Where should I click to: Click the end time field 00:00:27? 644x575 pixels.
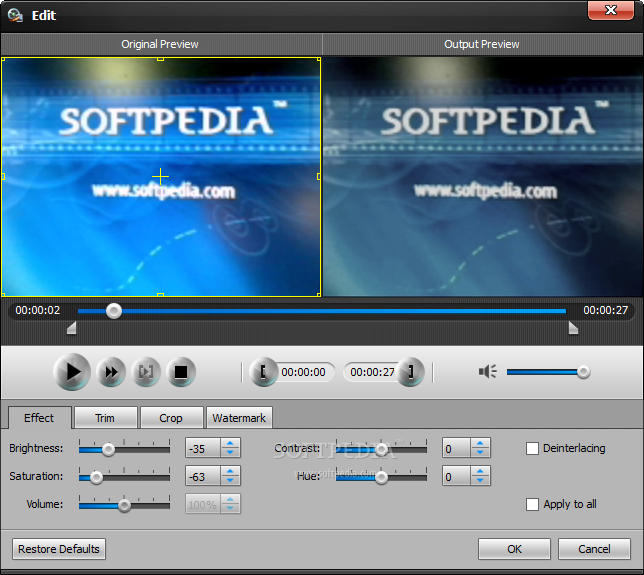click(372, 372)
